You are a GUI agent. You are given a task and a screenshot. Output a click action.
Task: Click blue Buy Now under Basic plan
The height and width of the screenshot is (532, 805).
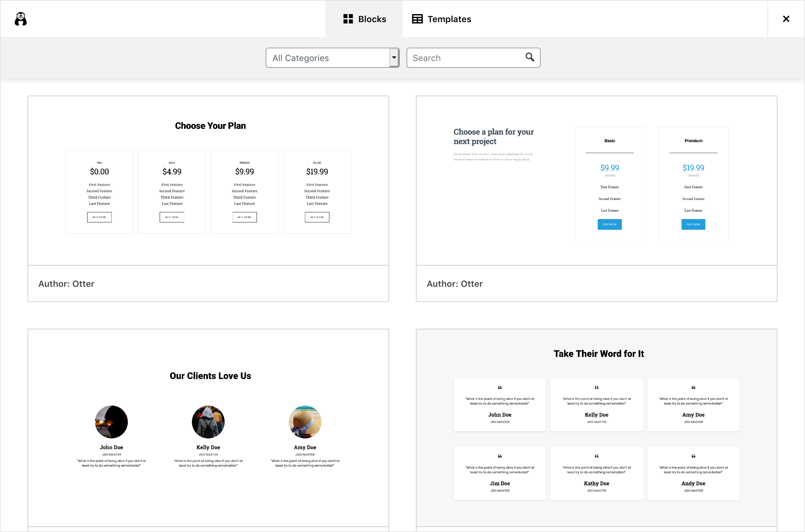(609, 224)
